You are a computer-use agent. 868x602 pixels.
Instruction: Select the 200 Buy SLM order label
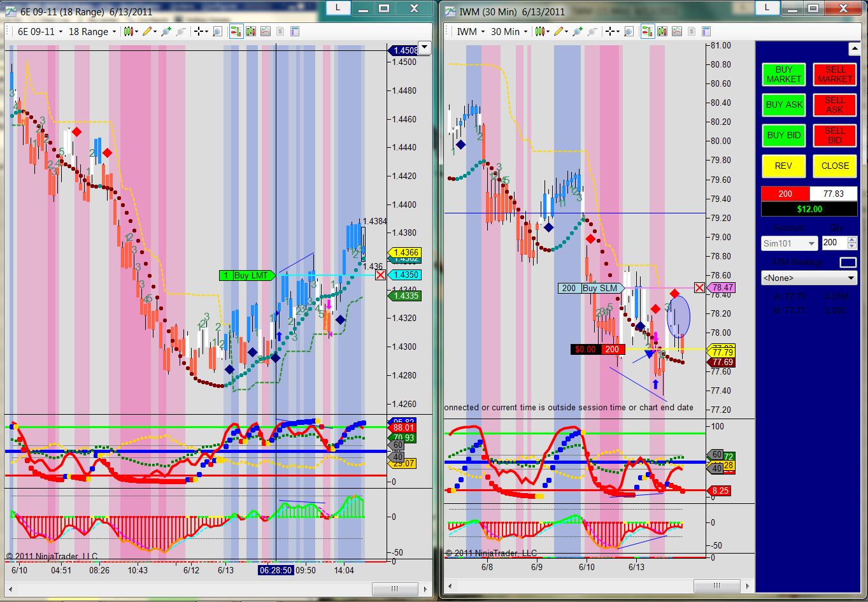[591, 288]
